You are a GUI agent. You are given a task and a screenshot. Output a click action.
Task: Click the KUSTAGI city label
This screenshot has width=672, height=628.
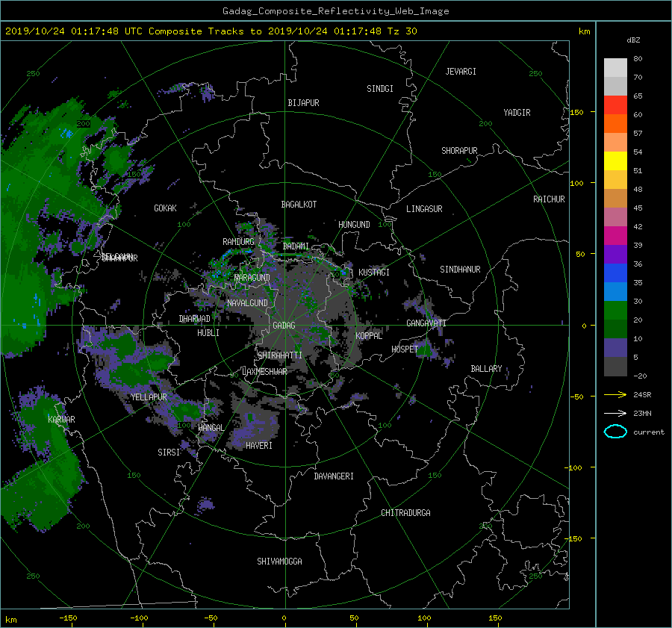coord(374,273)
